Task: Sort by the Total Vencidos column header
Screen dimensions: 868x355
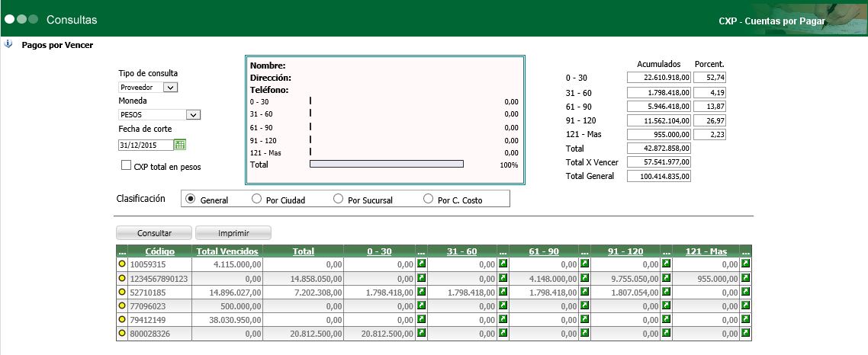Action: tap(227, 251)
